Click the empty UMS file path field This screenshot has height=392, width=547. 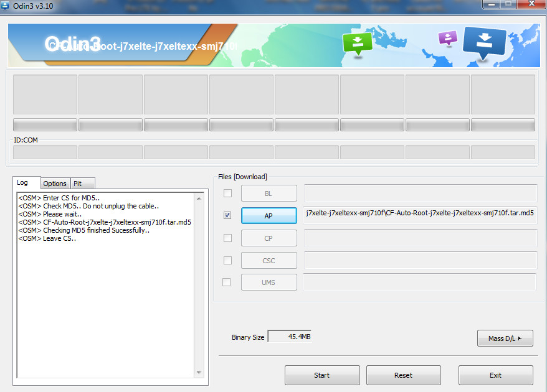click(x=419, y=282)
